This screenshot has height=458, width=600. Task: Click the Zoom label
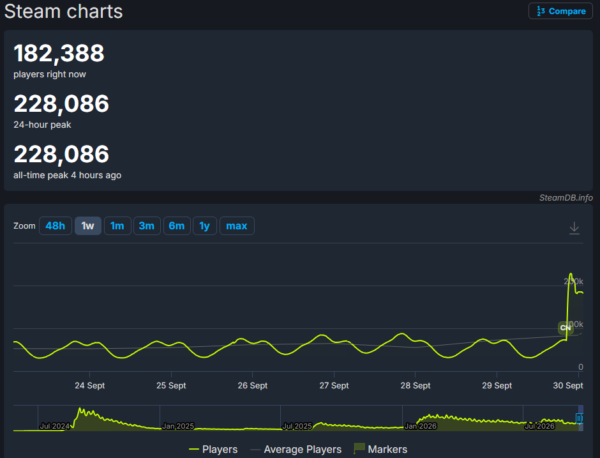[x=24, y=226]
